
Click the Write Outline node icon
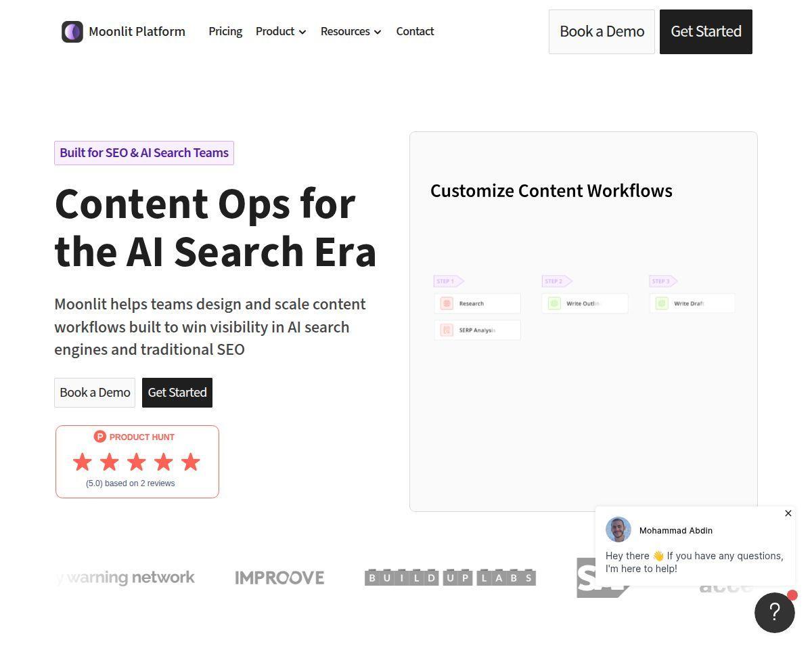point(554,303)
